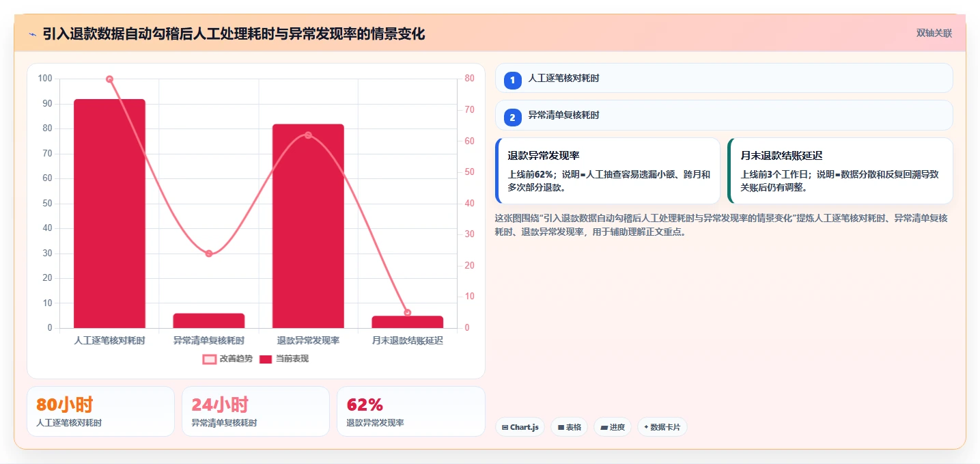Click the left axis value 100
The width and height of the screenshot is (980, 464).
click(45, 79)
